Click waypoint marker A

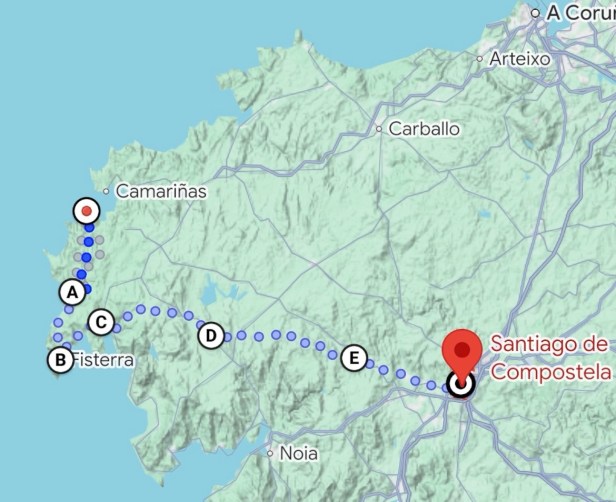point(72,292)
